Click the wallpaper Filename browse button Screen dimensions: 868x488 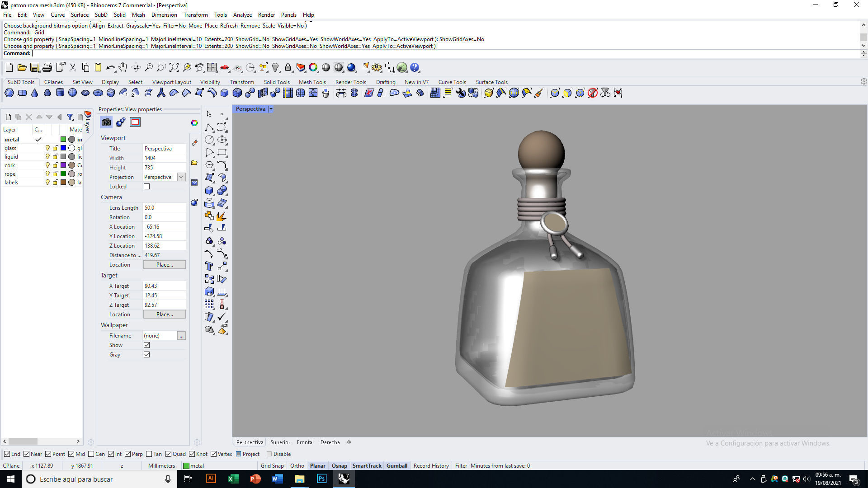coord(181,335)
